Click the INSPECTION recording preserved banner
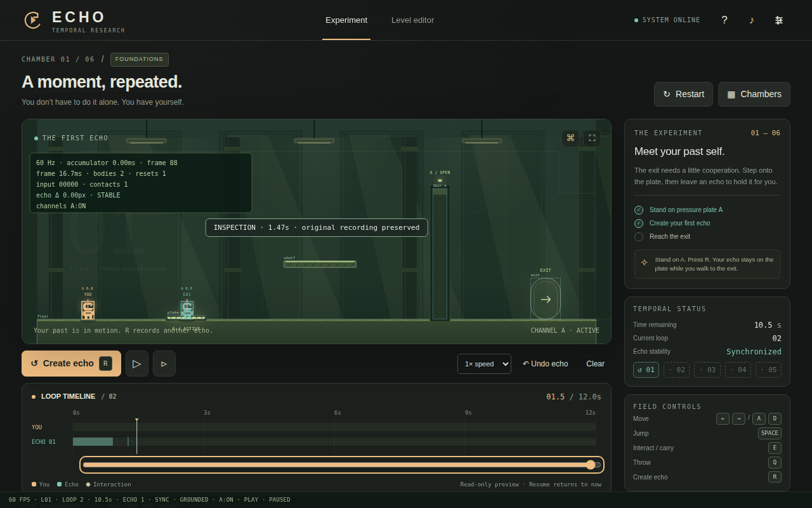The height and width of the screenshot is (508, 812). pyautogui.click(x=317, y=227)
